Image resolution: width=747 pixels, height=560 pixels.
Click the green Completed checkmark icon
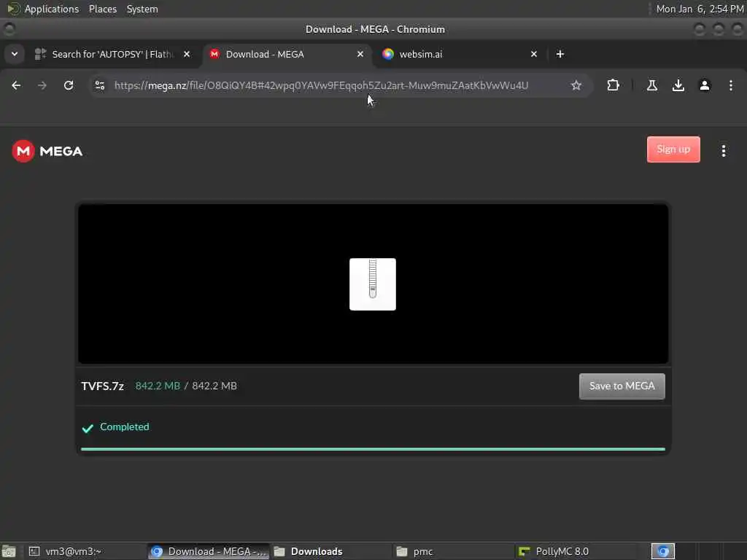(x=88, y=428)
